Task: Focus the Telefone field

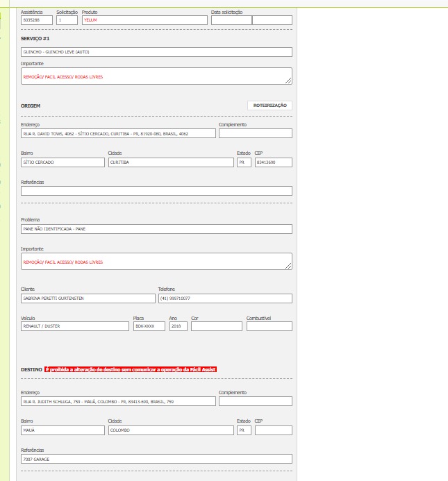Action: (x=224, y=298)
